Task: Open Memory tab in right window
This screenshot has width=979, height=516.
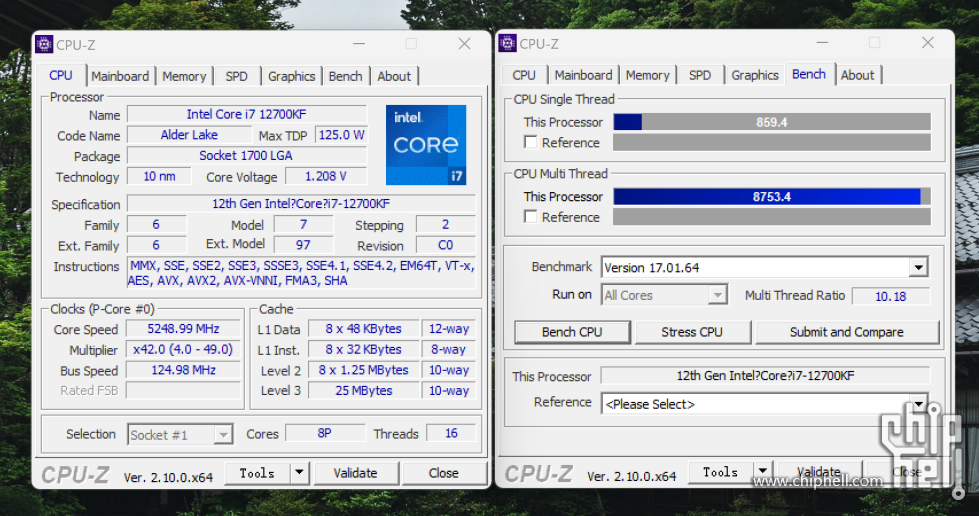Action: pos(647,75)
